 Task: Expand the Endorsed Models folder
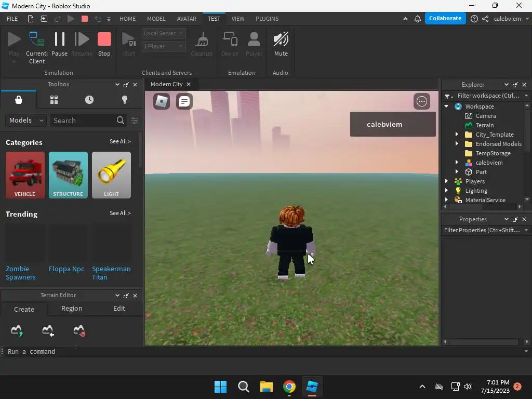(x=457, y=144)
